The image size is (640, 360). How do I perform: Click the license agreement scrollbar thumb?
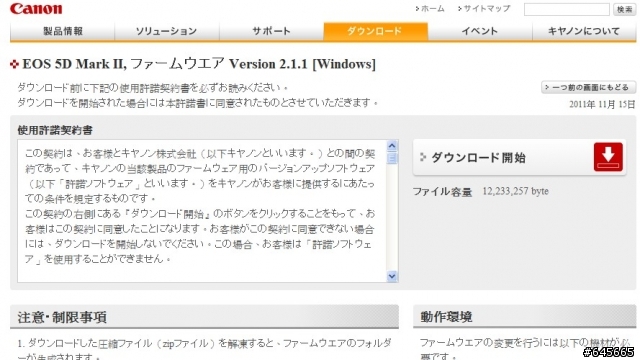(x=392, y=158)
